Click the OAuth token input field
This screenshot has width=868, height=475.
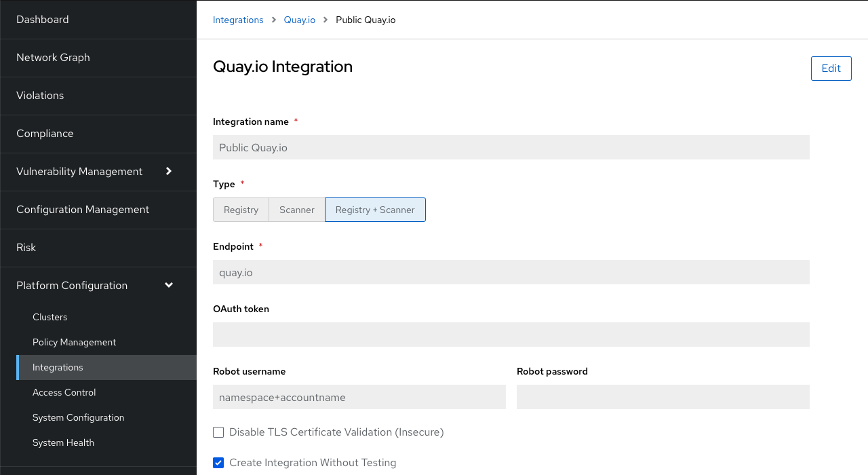(x=511, y=335)
